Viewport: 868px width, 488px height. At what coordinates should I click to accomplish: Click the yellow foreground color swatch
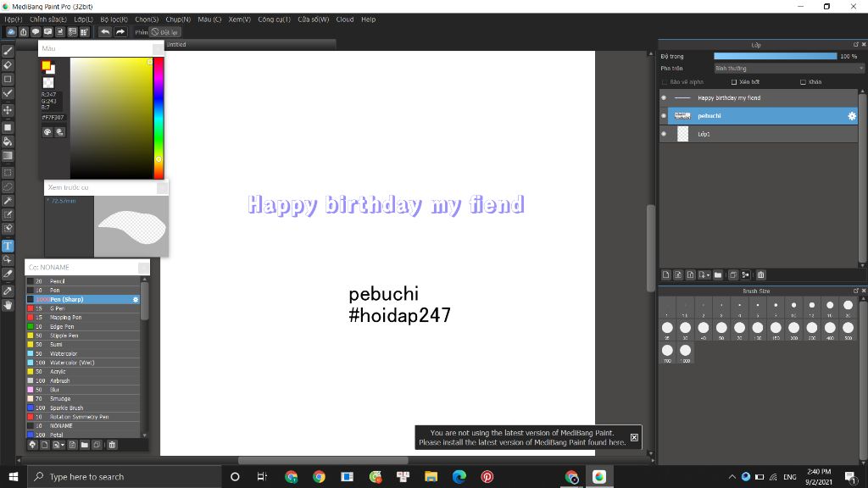pos(46,66)
